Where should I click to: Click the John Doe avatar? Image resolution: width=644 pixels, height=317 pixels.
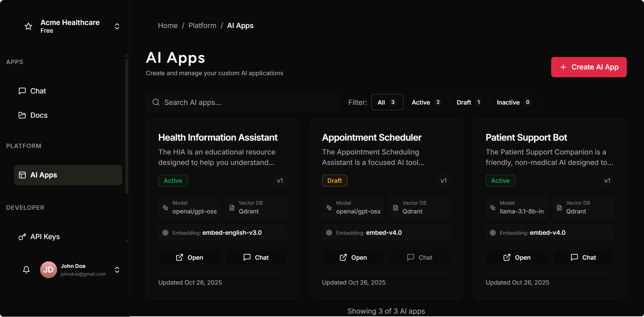coord(49,270)
